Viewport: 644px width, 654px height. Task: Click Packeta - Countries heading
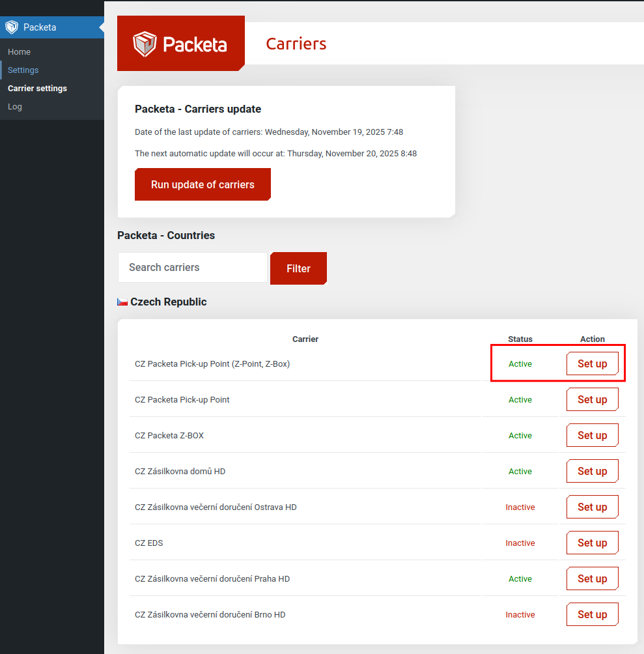pos(166,235)
